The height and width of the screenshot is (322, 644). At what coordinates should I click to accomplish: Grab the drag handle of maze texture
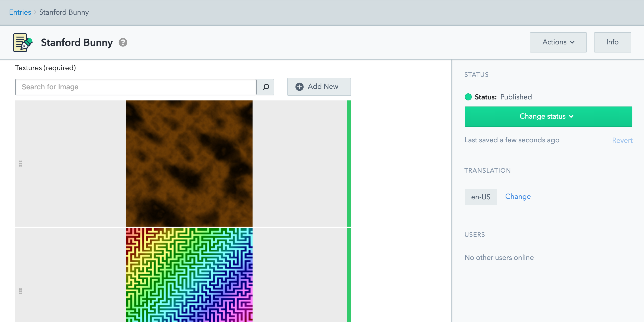(x=20, y=291)
